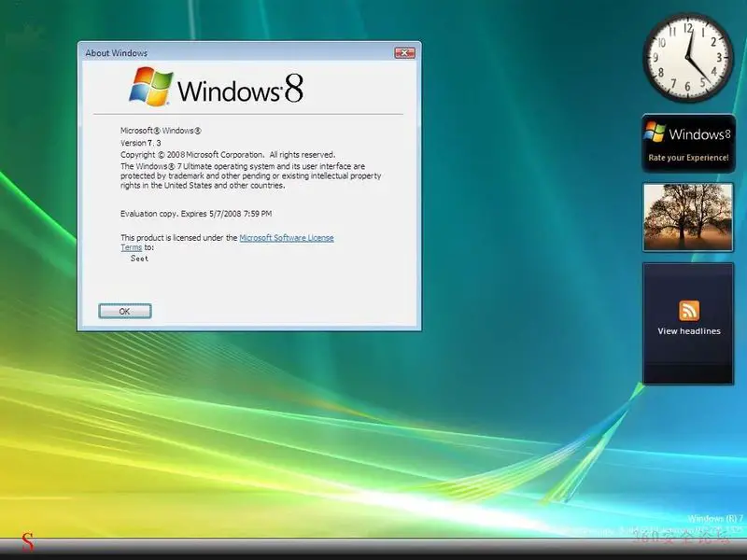The height and width of the screenshot is (560, 747).
Task: Click the Rate your Experience gadget
Action: [x=688, y=144]
